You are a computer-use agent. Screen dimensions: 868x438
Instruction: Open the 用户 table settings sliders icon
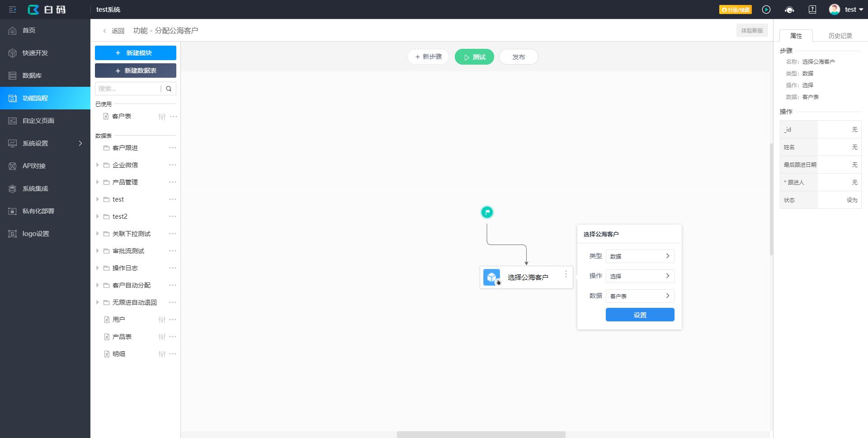point(162,320)
